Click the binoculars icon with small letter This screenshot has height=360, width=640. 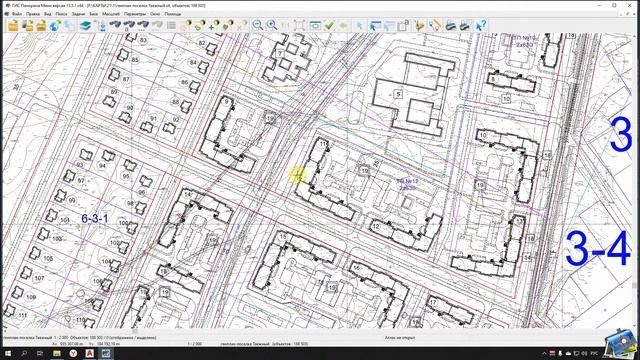[129, 26]
